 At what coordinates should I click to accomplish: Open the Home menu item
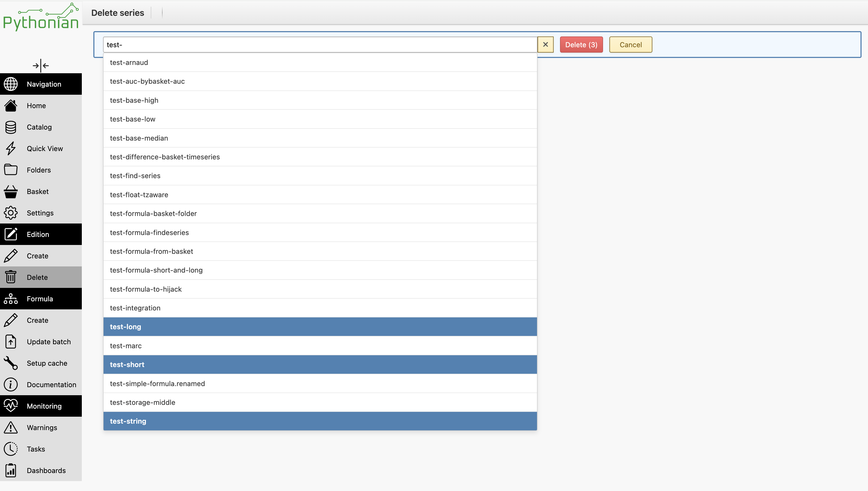click(x=41, y=105)
